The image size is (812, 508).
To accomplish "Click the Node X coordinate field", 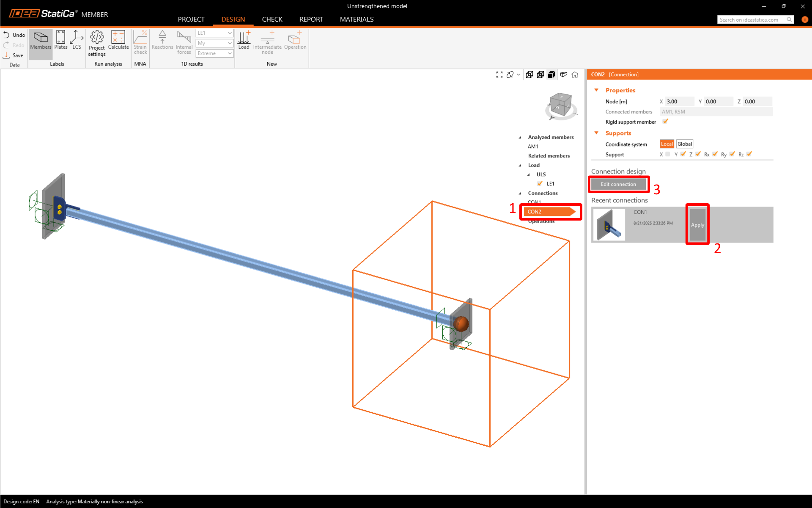I will 679,102.
